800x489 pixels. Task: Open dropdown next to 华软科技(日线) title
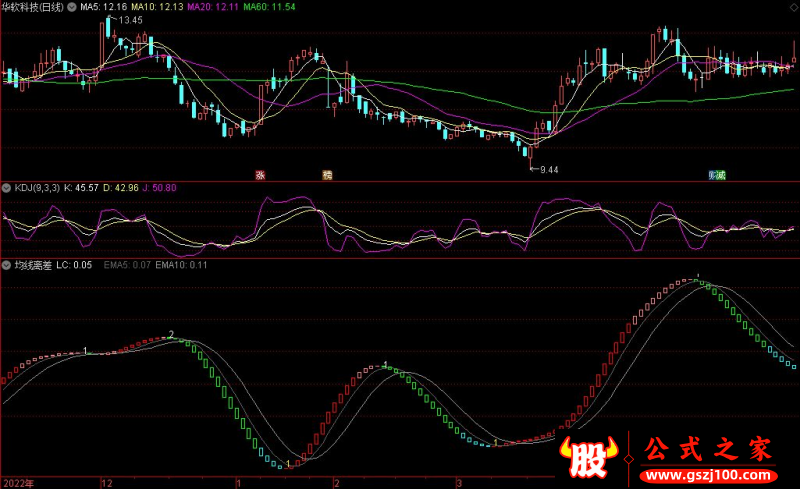(x=72, y=7)
